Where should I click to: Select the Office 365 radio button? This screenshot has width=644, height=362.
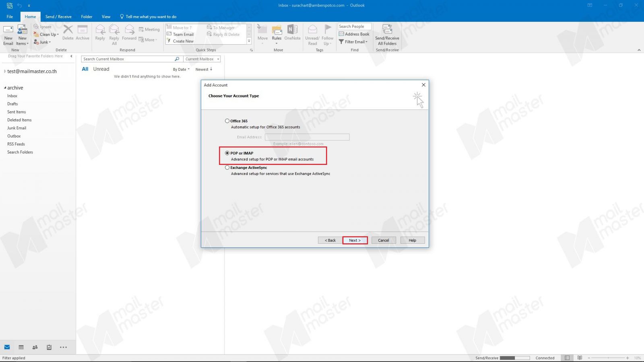coord(227,121)
